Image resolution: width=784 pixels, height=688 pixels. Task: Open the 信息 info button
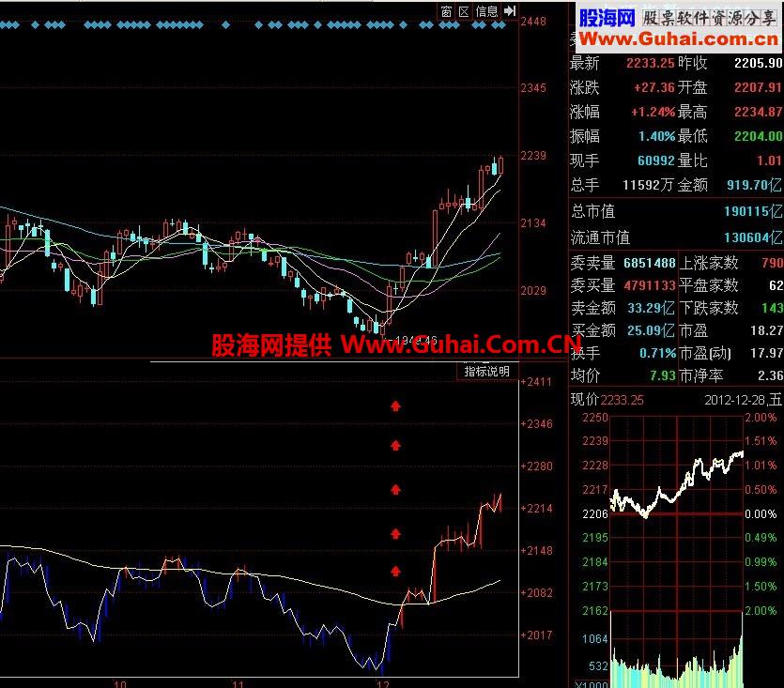click(x=486, y=11)
